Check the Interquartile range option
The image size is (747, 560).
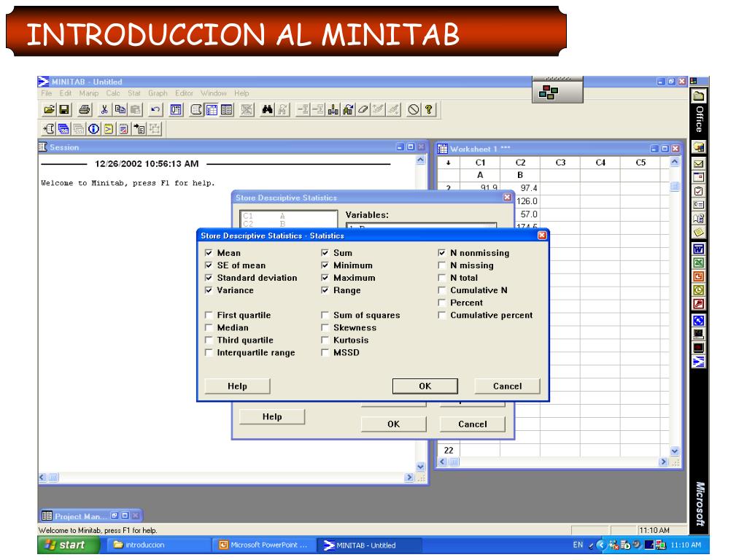click(x=209, y=352)
